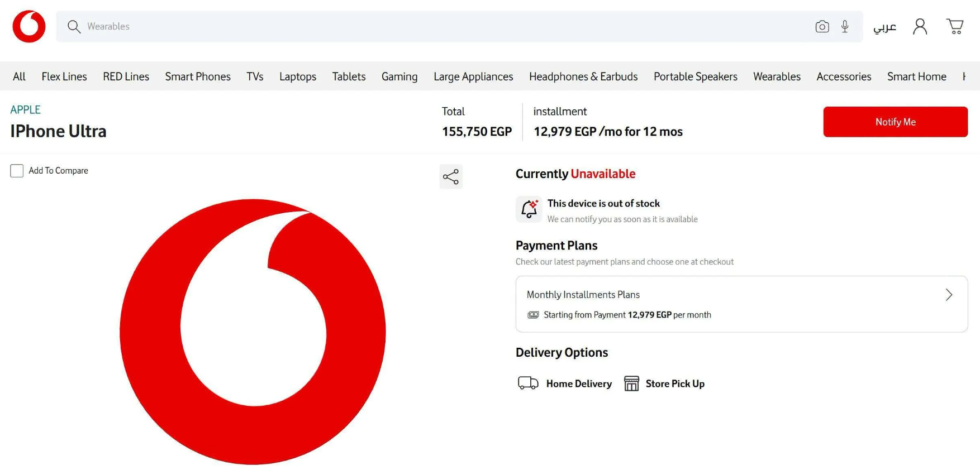Image resolution: width=980 pixels, height=475 pixels.
Task: Open the Smart Home category
Action: click(917, 76)
